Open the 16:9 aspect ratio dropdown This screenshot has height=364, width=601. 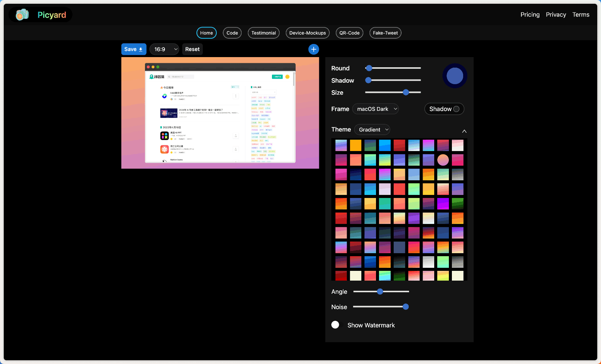click(x=164, y=49)
